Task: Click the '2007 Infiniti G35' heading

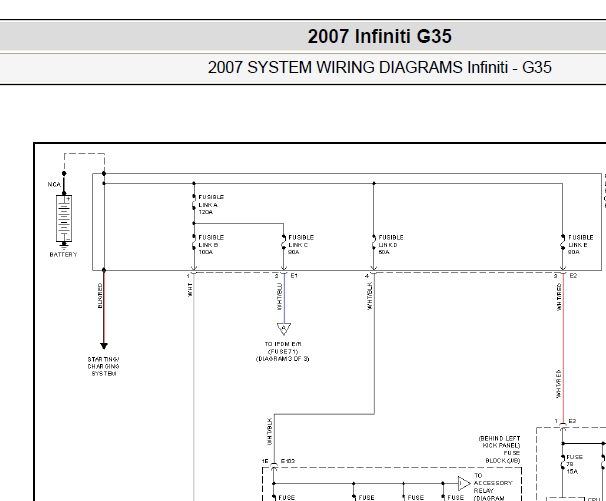Action: pos(380,36)
